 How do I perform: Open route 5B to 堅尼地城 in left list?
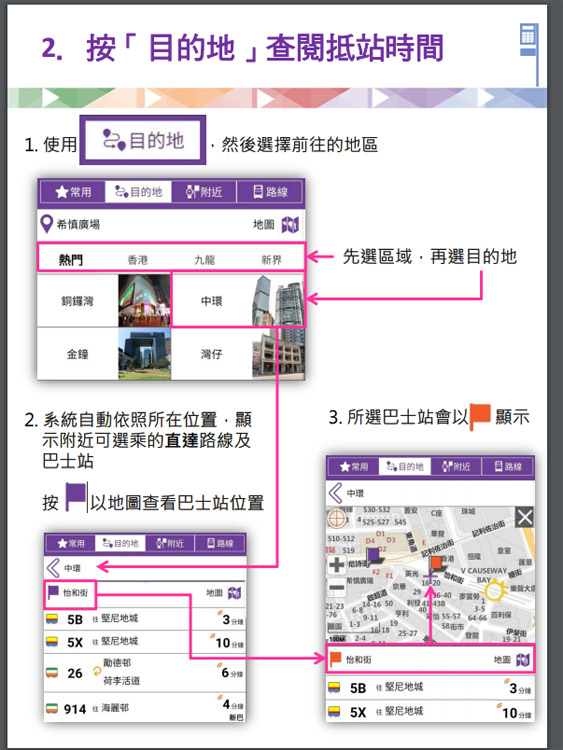pyautogui.click(x=145, y=619)
